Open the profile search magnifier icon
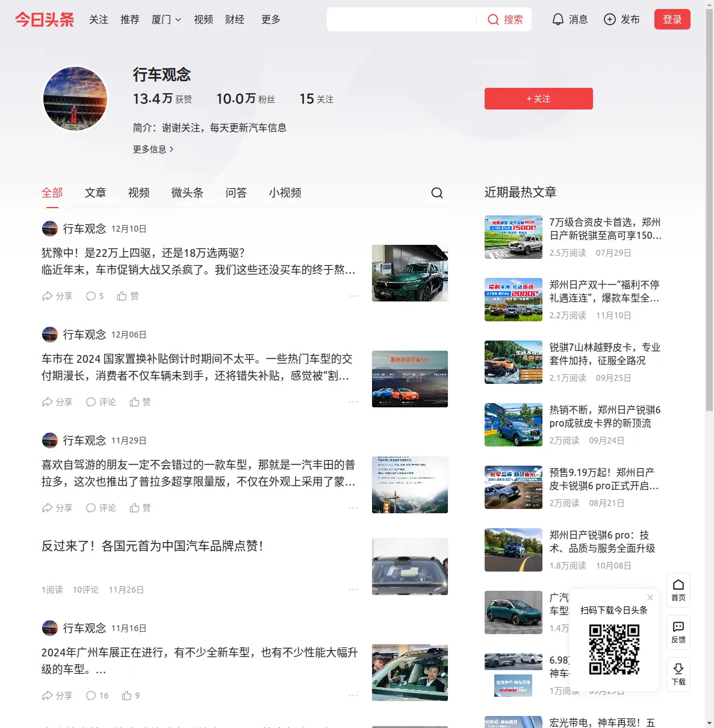This screenshot has height=728, width=714. pos(437,193)
